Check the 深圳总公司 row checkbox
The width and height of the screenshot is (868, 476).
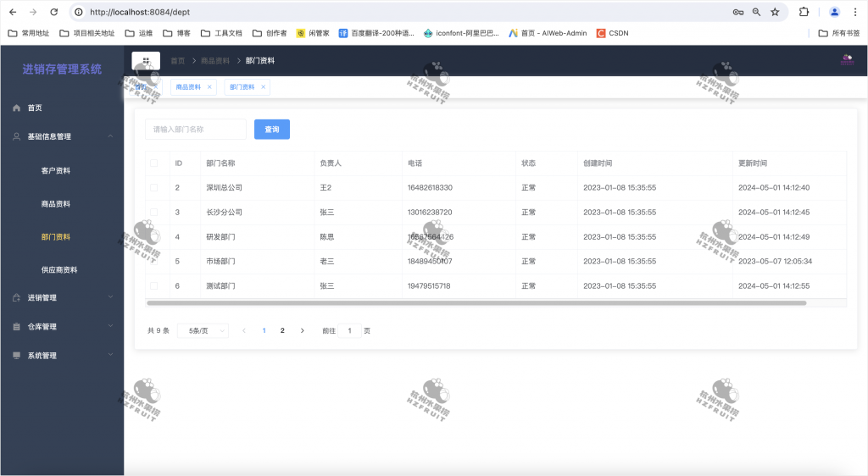pos(154,187)
